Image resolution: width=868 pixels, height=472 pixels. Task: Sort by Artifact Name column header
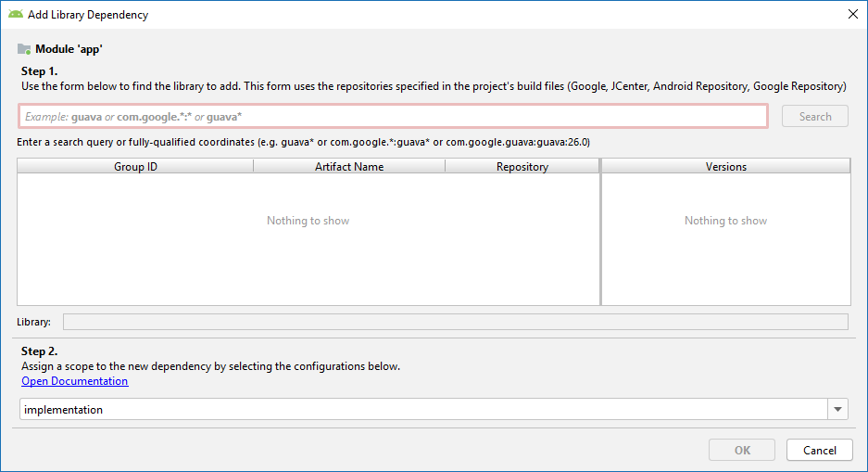coord(349,166)
